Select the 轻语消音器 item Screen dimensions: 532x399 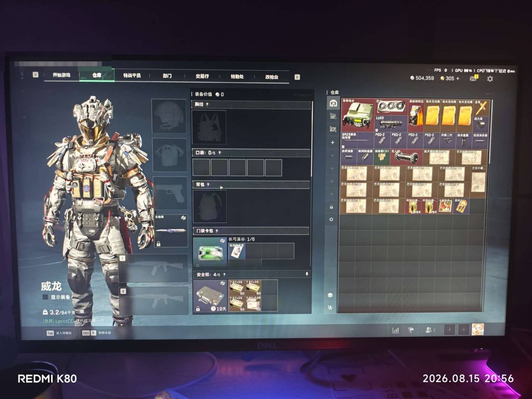click(480, 141)
